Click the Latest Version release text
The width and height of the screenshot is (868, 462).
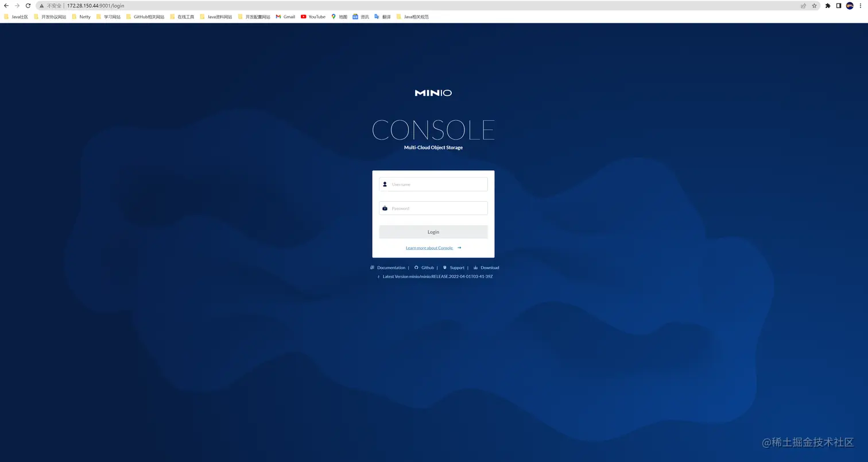point(437,276)
